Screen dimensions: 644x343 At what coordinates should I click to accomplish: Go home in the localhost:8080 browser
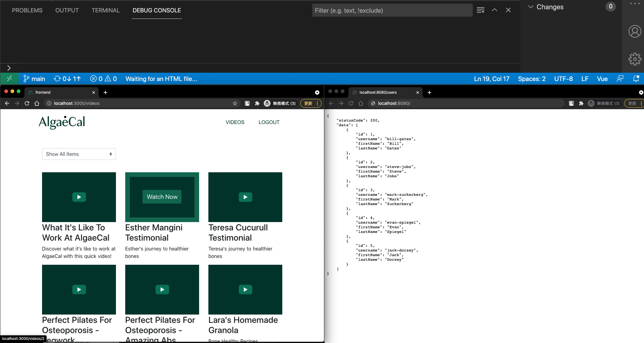click(361, 103)
